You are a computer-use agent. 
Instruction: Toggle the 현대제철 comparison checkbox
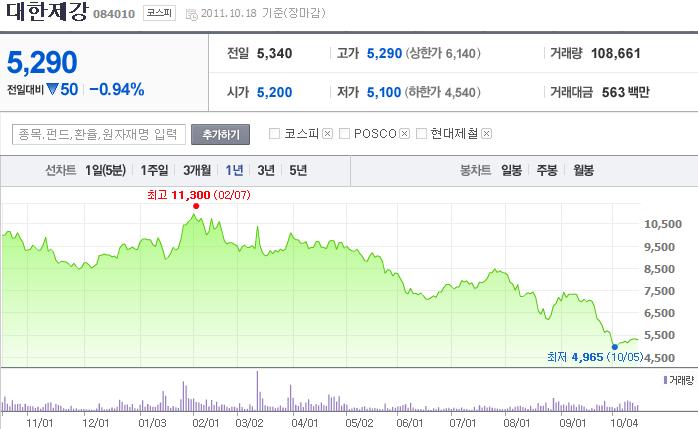pos(422,134)
